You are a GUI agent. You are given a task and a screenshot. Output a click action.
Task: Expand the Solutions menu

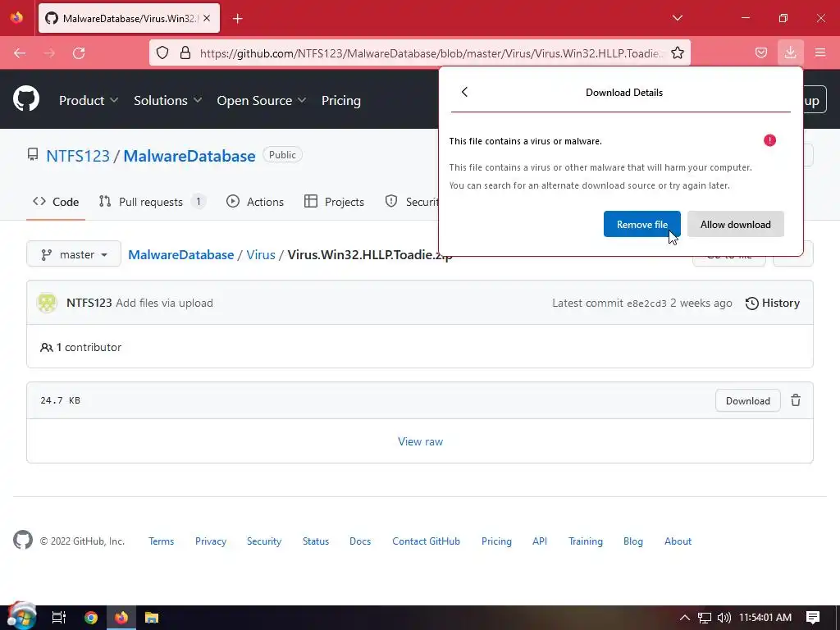point(167,100)
